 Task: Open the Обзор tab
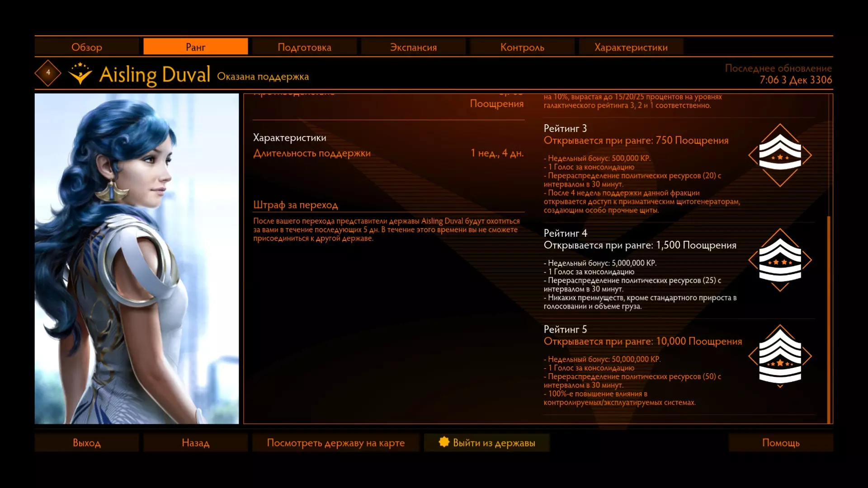pyautogui.click(x=87, y=47)
